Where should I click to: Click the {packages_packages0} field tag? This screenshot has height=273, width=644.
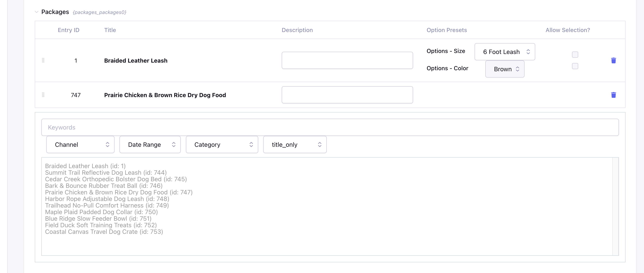click(x=100, y=12)
